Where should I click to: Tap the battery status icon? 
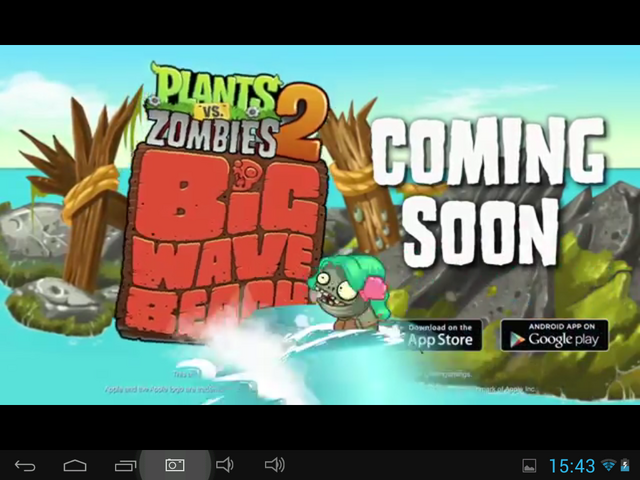click(625, 465)
